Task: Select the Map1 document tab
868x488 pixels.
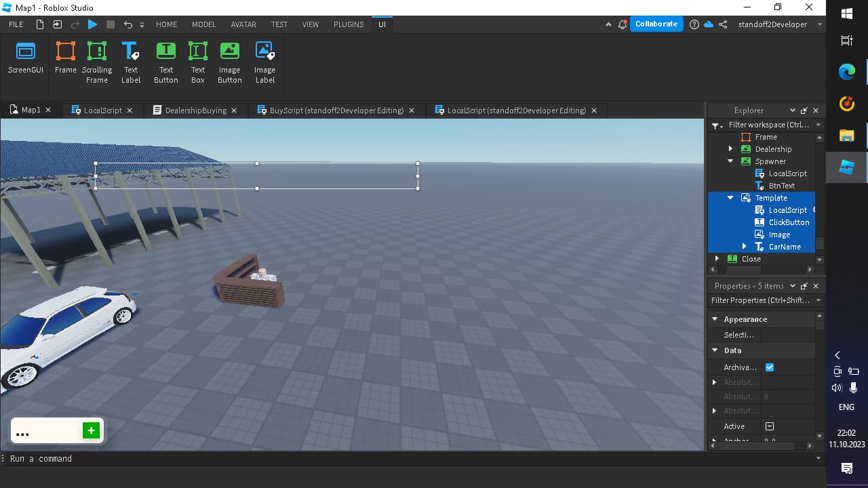Action: click(31, 110)
